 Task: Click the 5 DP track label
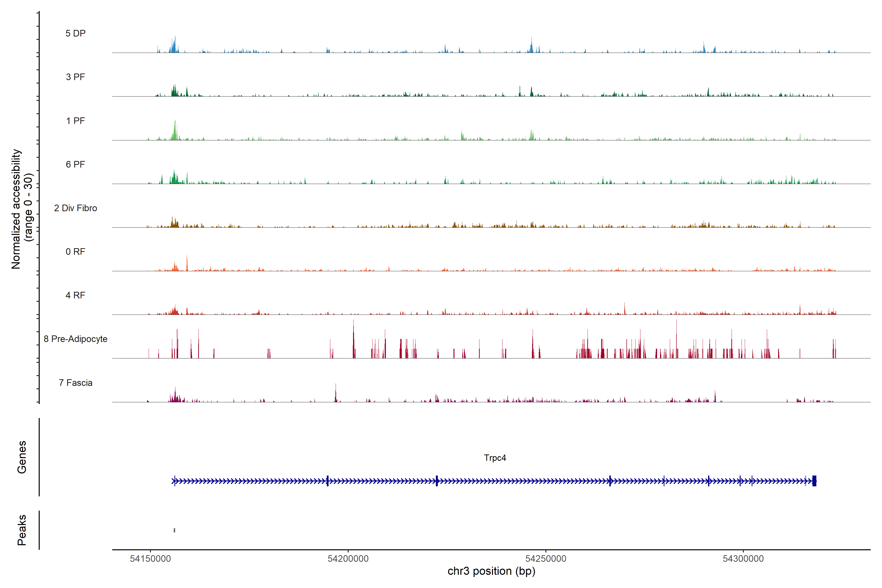75,33
